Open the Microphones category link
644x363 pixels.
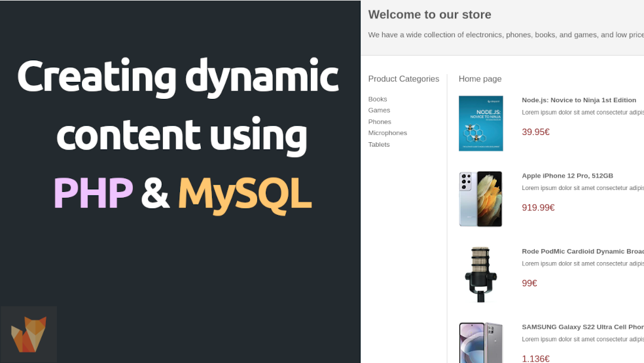coord(387,133)
